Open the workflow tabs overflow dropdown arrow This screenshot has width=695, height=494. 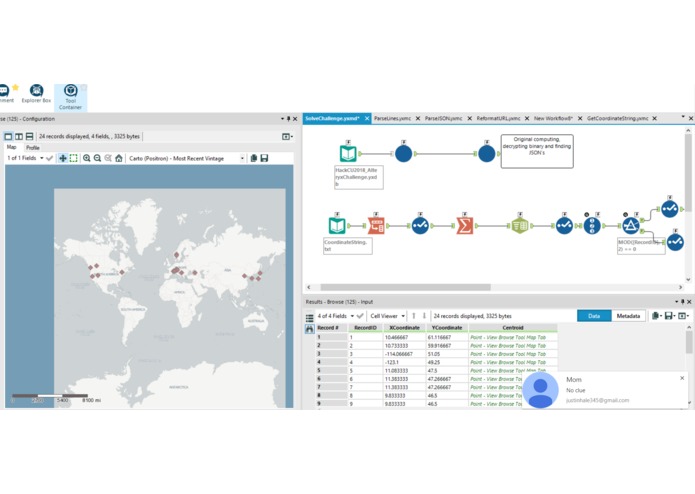point(683,118)
